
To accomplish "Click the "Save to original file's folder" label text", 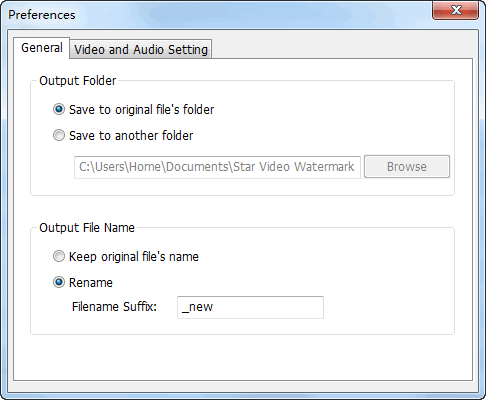I will tap(141, 110).
